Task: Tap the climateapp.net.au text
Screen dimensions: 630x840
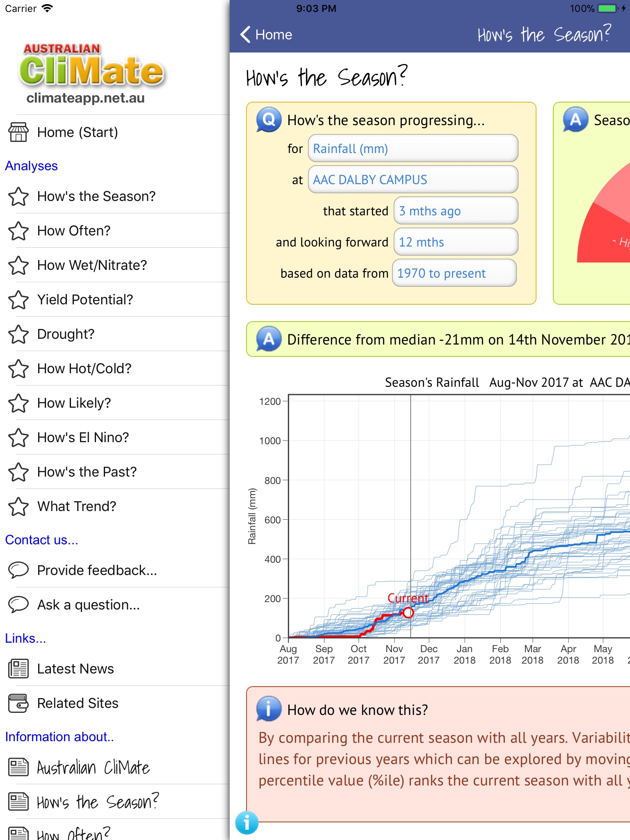Action: pyautogui.click(x=85, y=98)
